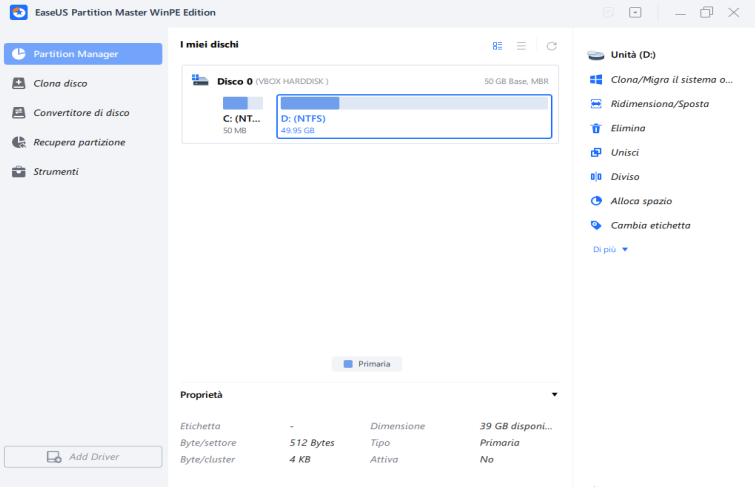Refresh the disk list

[551, 46]
